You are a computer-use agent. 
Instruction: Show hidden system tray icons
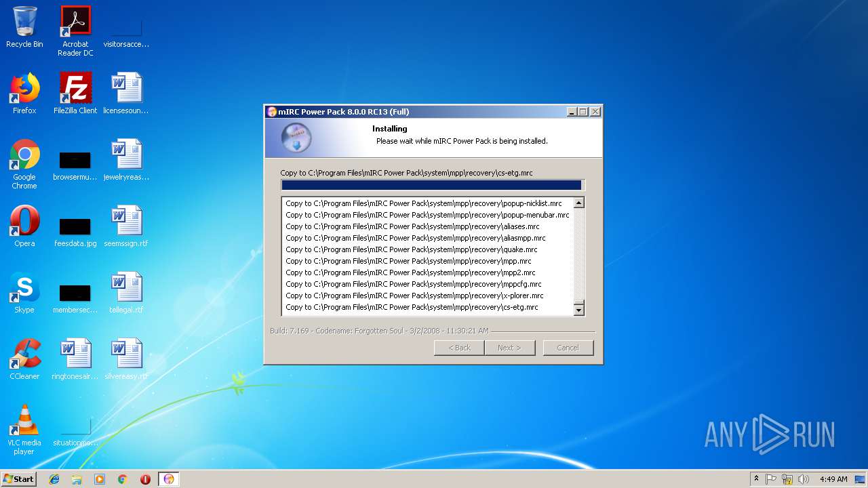click(756, 479)
